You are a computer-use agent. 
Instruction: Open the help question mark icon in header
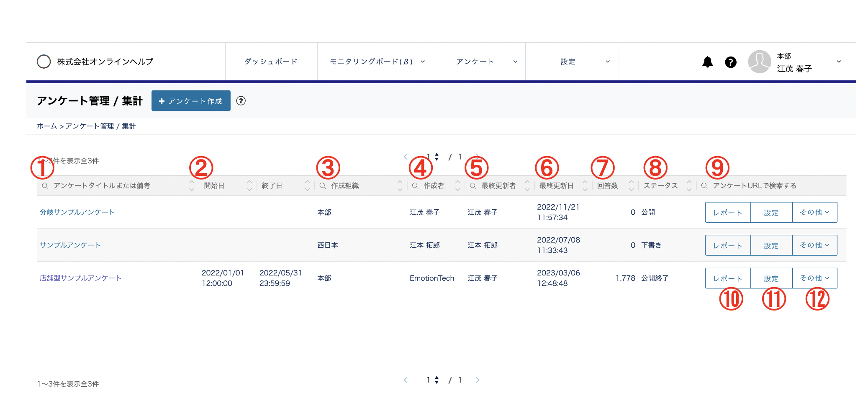coord(730,62)
